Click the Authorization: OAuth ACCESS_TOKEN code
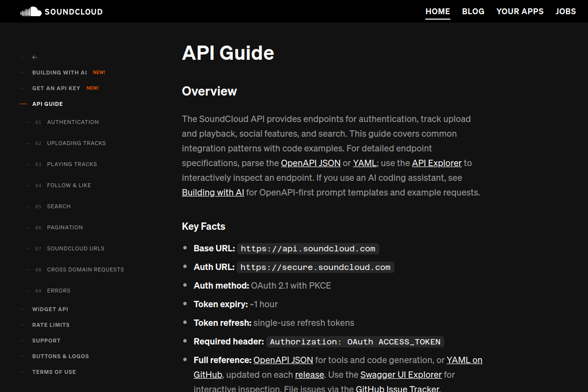Screen dimensions: 588x392 [x=355, y=342]
